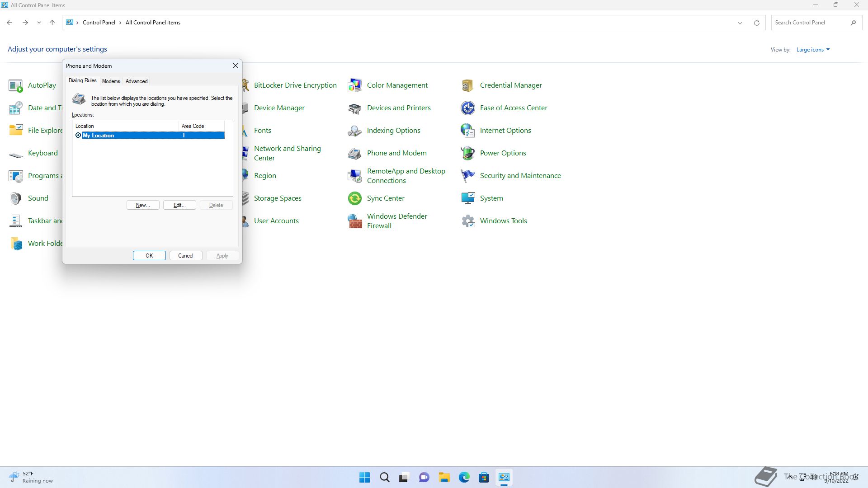868x488 pixels.
Task: Open File Explorer Options folder icon
Action: (16, 131)
